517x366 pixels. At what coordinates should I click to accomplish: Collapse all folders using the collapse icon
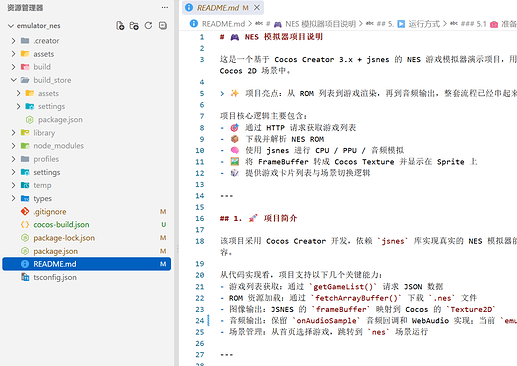[x=163, y=26]
